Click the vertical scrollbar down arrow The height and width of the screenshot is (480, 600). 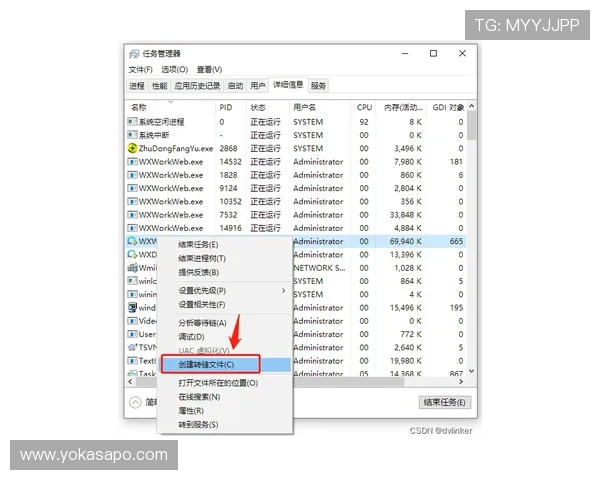(472, 371)
